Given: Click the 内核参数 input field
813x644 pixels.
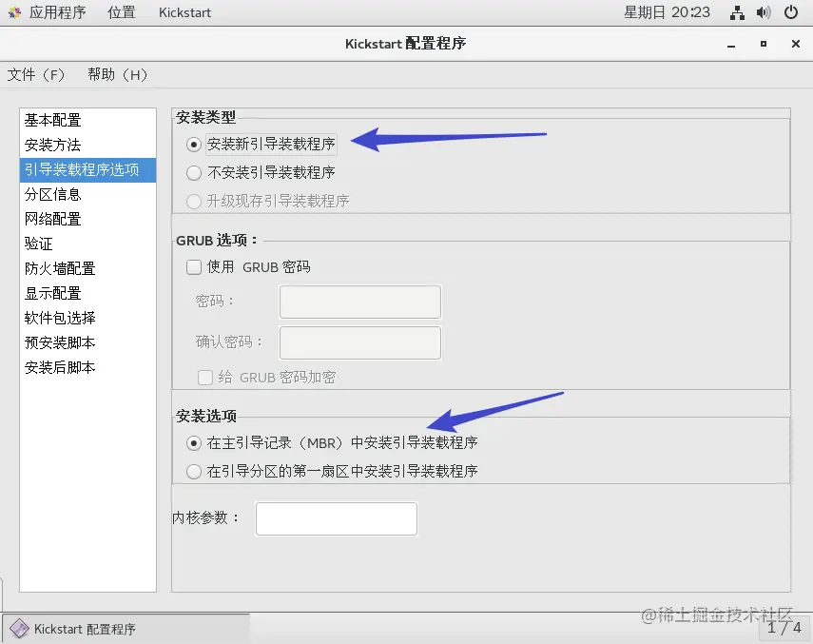Looking at the screenshot, I should 337,518.
